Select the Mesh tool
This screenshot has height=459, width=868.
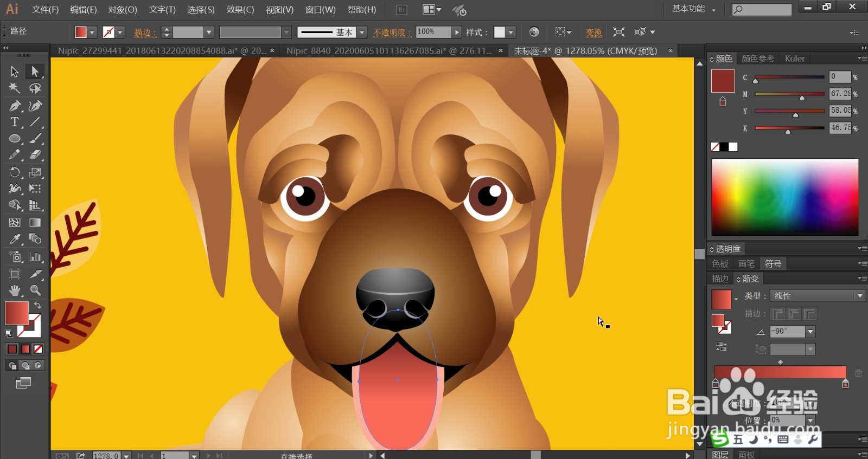[x=15, y=222]
